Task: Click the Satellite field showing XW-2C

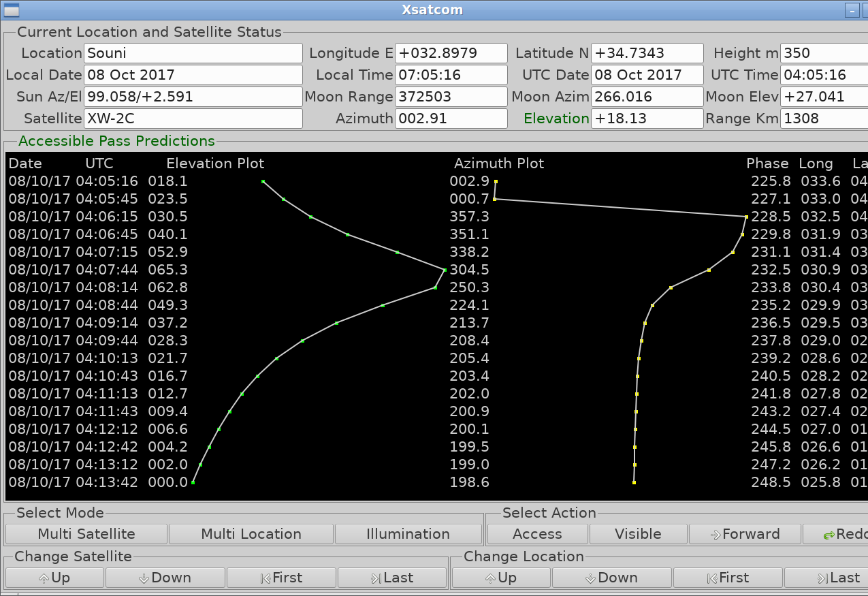Action: pos(193,119)
